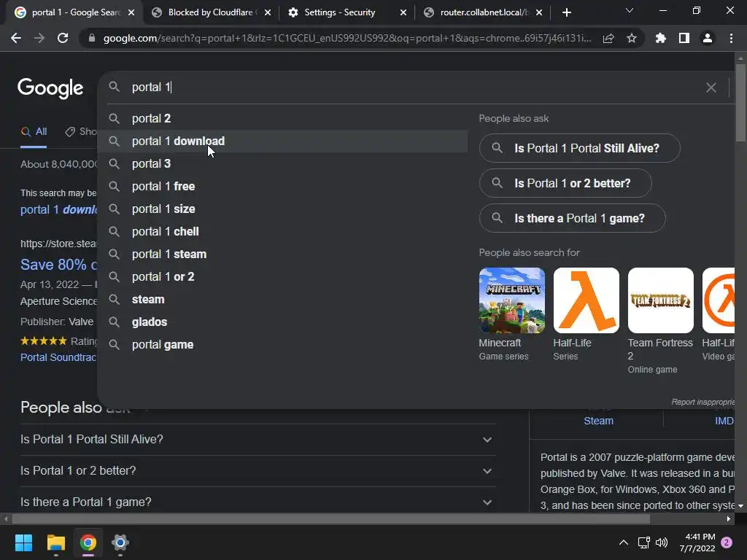Open the Portal Soundtrack link
Image resolution: width=747 pixels, height=560 pixels.
pos(58,357)
